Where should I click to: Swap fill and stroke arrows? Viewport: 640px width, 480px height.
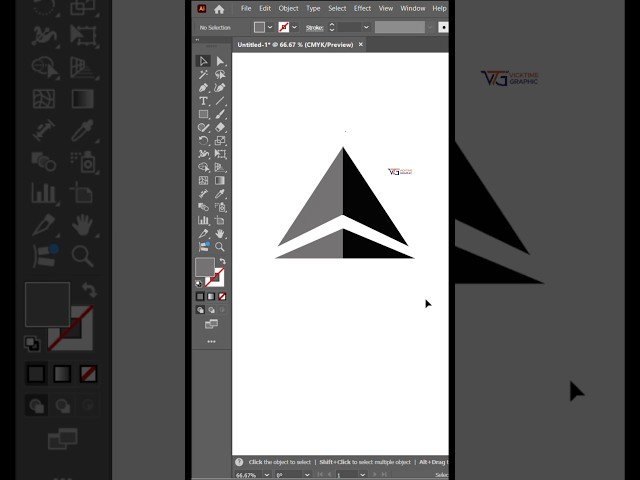[x=222, y=261]
